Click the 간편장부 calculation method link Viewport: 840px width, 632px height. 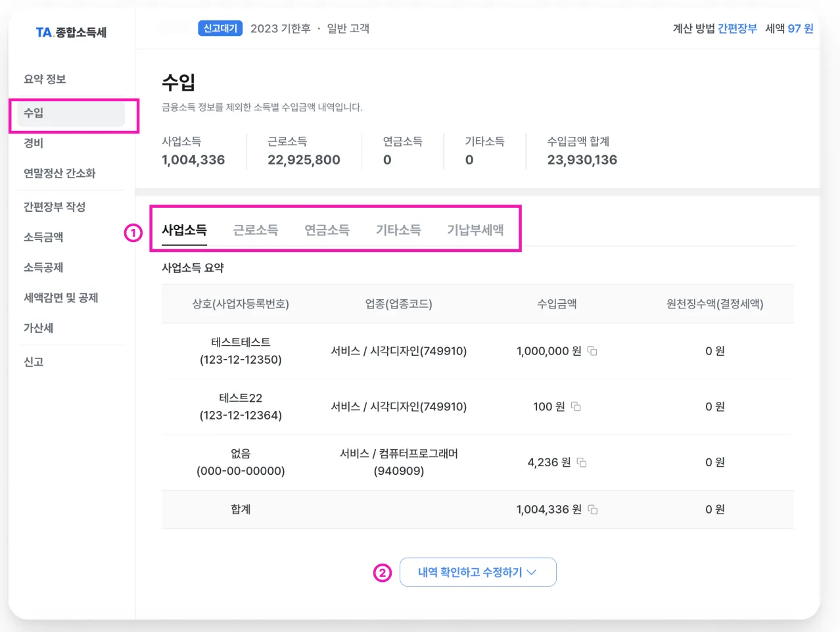[737, 28]
